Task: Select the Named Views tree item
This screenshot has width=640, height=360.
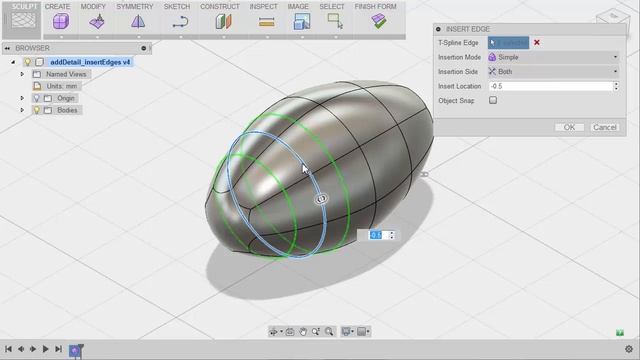Action: tap(66, 74)
